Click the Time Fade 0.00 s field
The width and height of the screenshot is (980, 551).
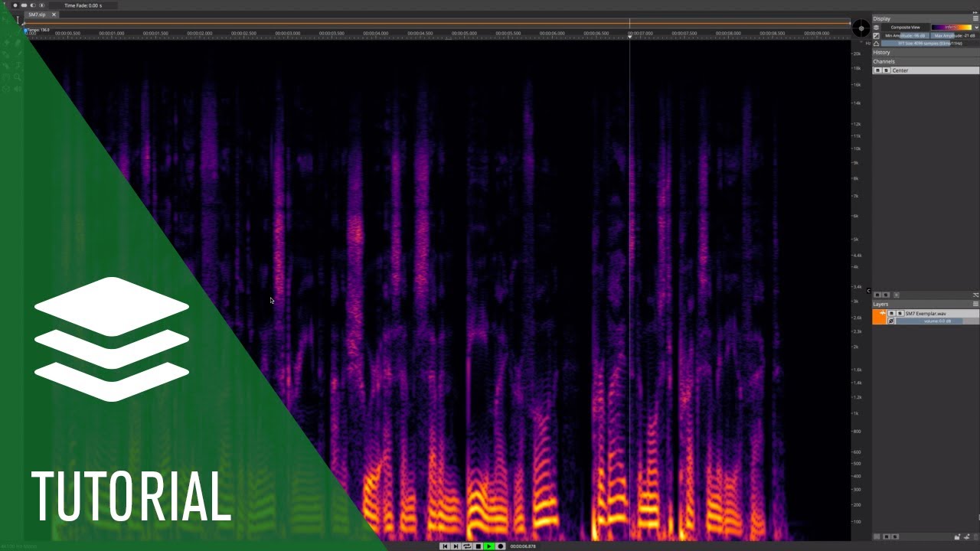click(x=82, y=5)
